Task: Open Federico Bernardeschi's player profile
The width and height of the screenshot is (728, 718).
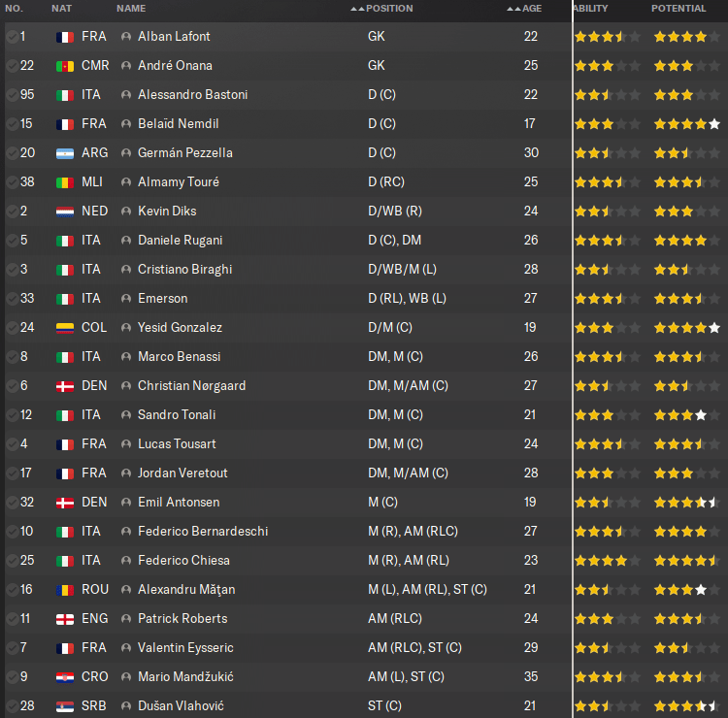Action: [203, 532]
